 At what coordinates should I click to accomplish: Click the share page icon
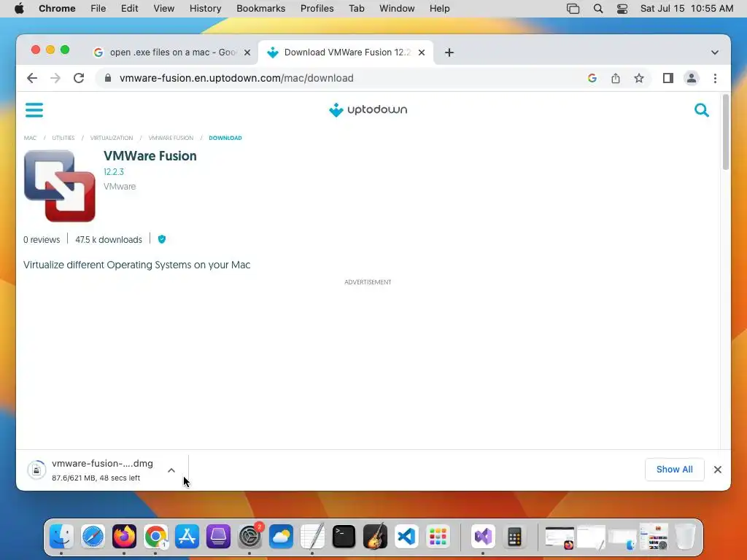click(x=616, y=78)
